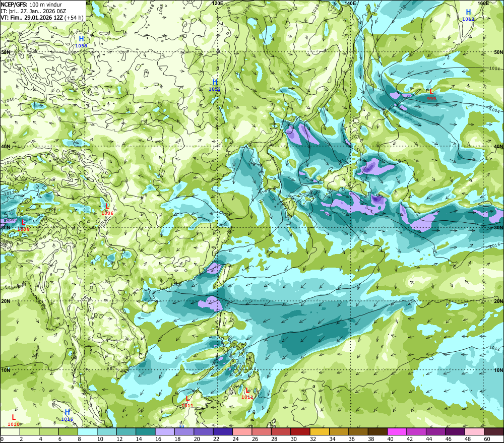Click the light purple 16–18 legend swatch
Viewport: 504px width, 443px height.
[165, 431]
